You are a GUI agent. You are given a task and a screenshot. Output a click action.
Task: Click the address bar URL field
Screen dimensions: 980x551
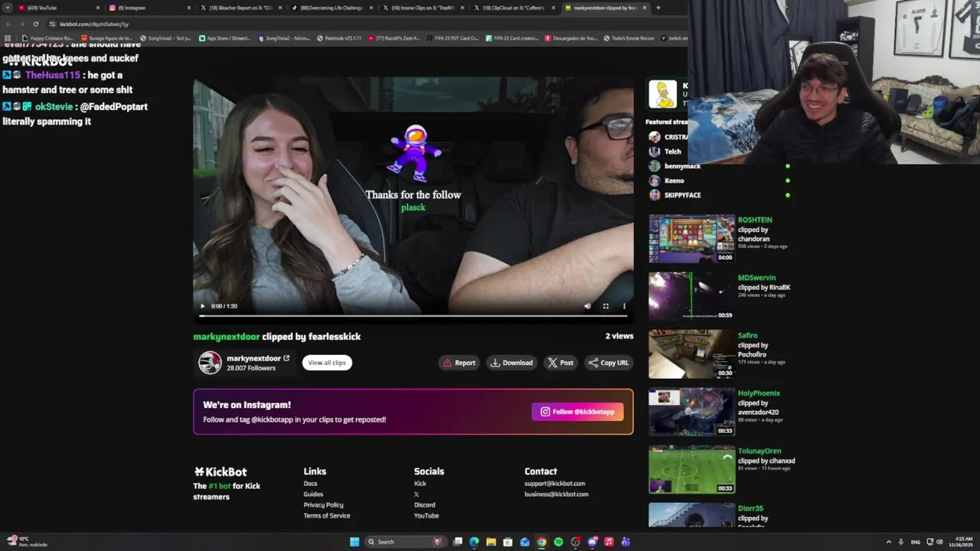pyautogui.click(x=367, y=24)
